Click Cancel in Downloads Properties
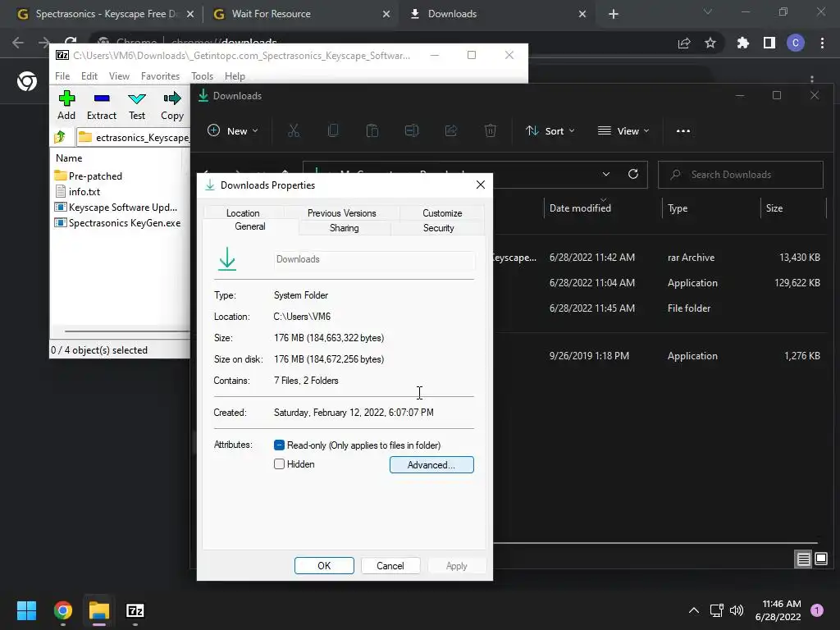The image size is (840, 630). pos(390,566)
